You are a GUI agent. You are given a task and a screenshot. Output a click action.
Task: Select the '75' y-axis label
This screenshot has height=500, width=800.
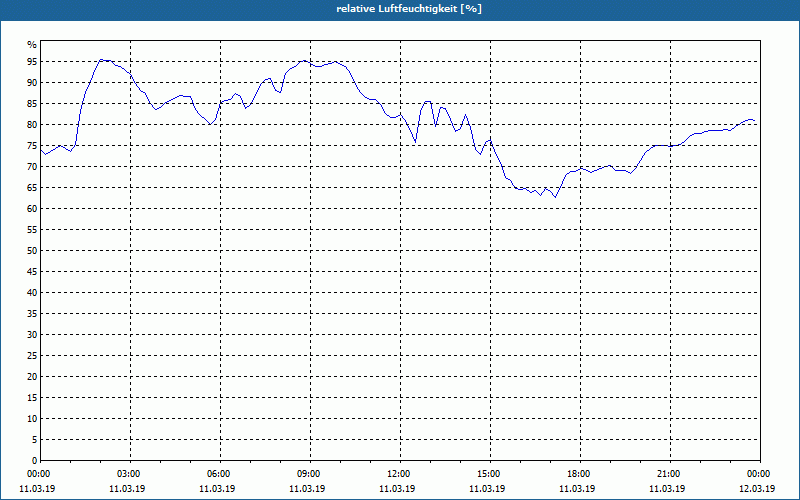pyautogui.click(x=32, y=146)
